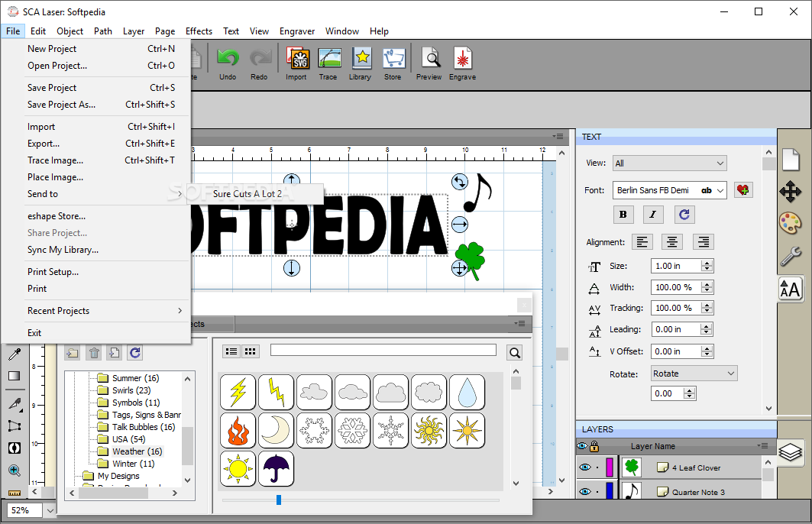812x524 pixels.
Task: Expand Recent Projects submenu
Action: [96, 311]
